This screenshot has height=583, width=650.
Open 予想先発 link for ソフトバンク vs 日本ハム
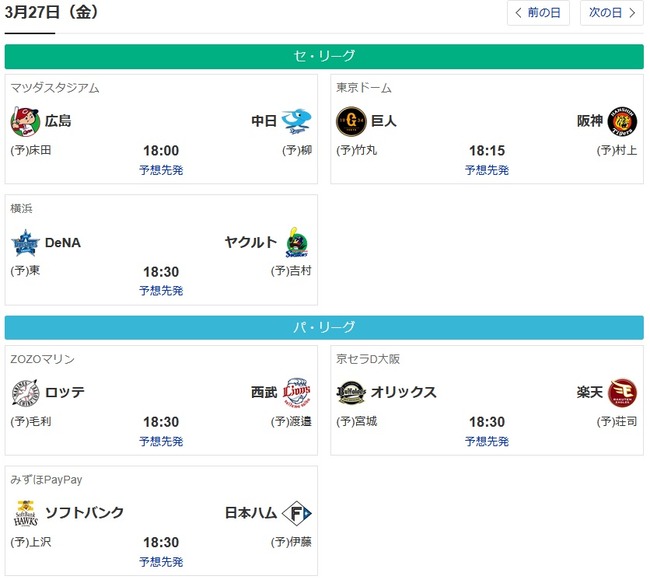click(161, 562)
